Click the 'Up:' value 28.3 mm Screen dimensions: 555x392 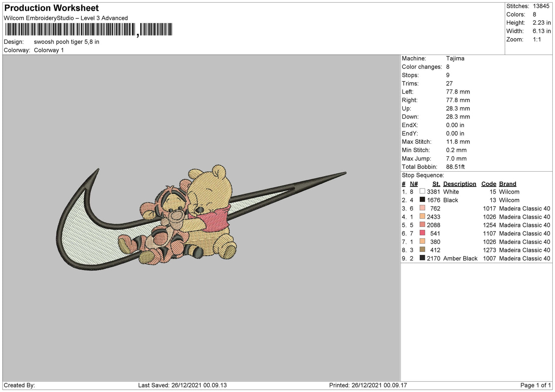pos(458,109)
